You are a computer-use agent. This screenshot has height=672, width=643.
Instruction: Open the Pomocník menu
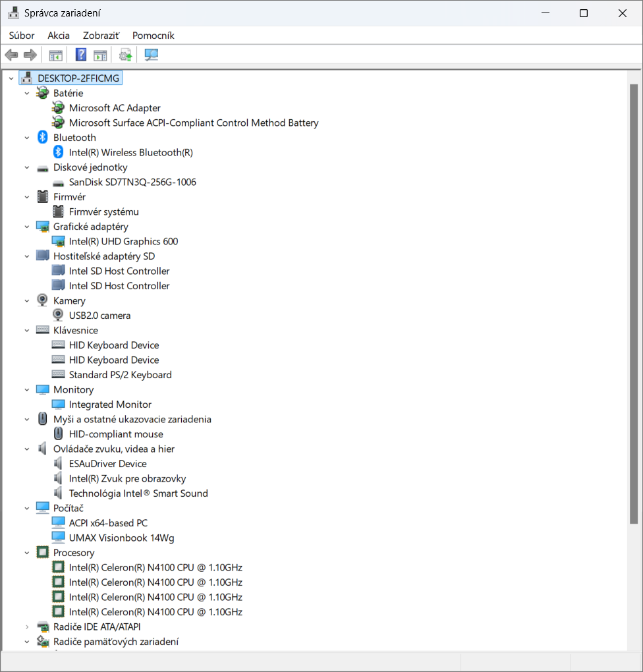click(x=153, y=36)
